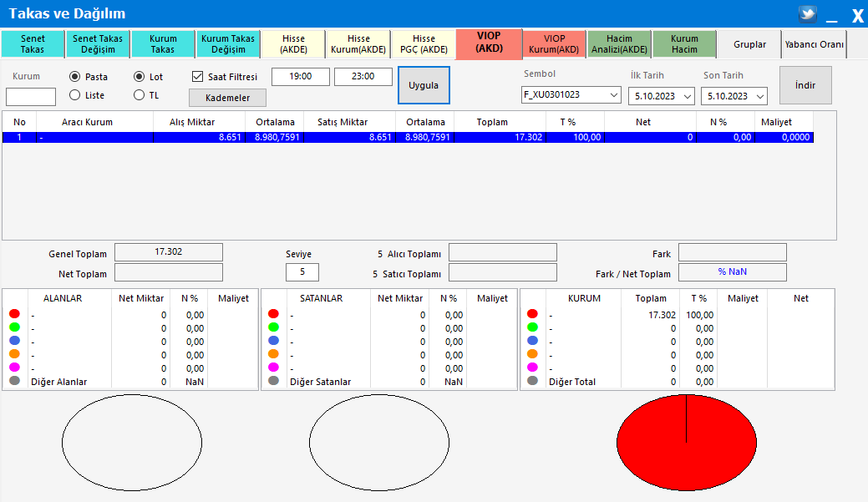
Task: Open VIOP Kurum(AKD) tab
Action: [554, 43]
